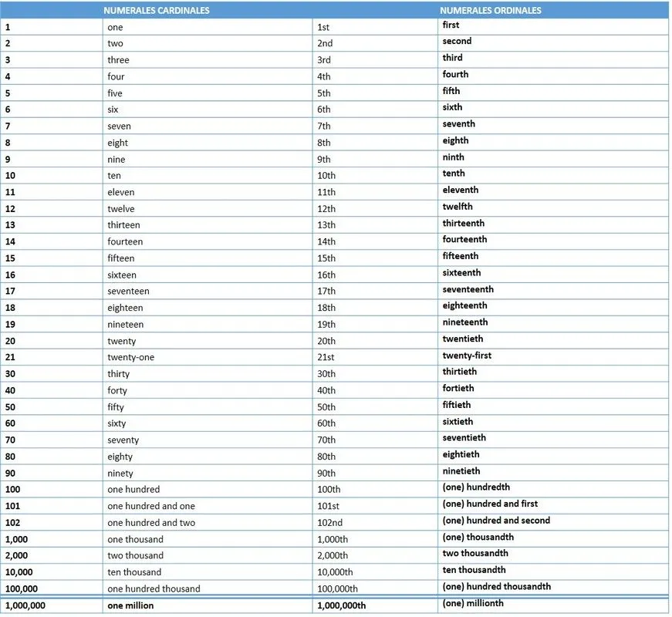Select the number '2,000'
Image resolution: width=672 pixels, height=617 pixels.
tap(16, 556)
